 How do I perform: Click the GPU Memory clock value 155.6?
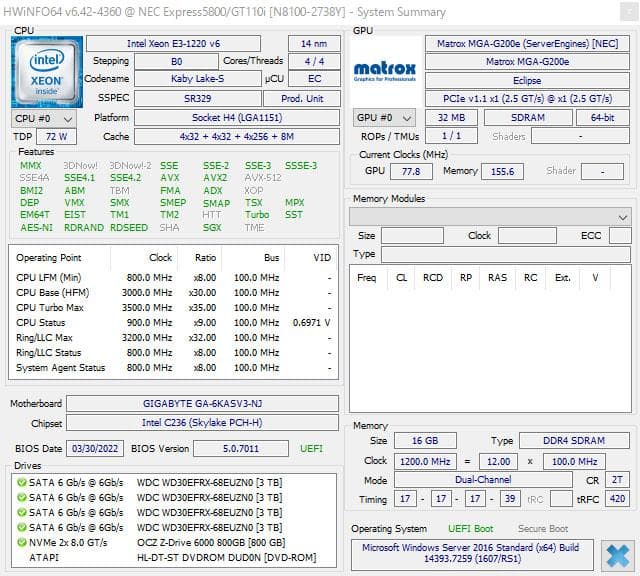[x=502, y=171]
